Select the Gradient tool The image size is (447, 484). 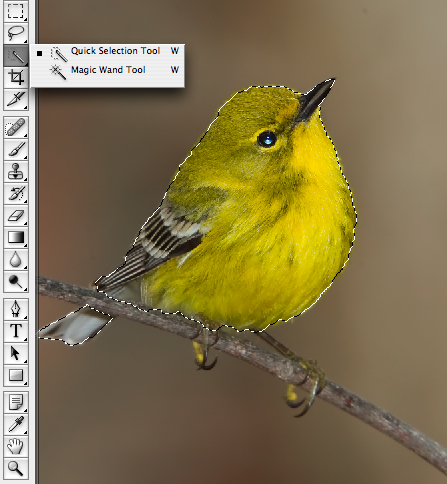16,237
